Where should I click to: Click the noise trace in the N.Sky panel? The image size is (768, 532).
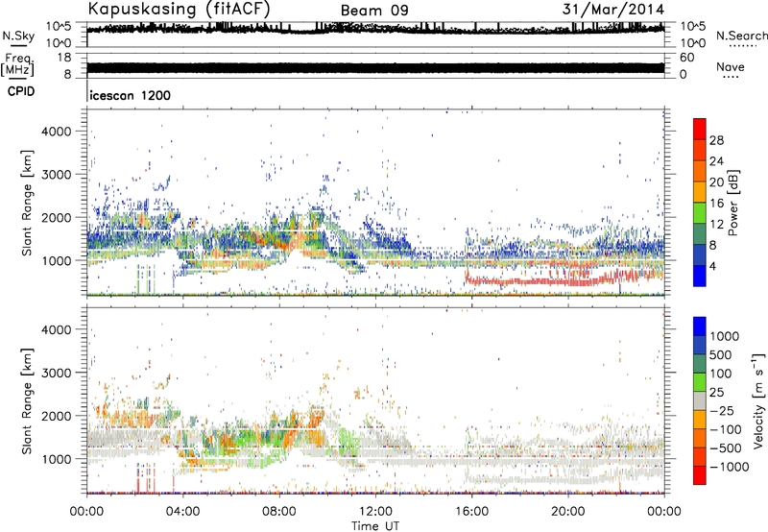point(375,30)
